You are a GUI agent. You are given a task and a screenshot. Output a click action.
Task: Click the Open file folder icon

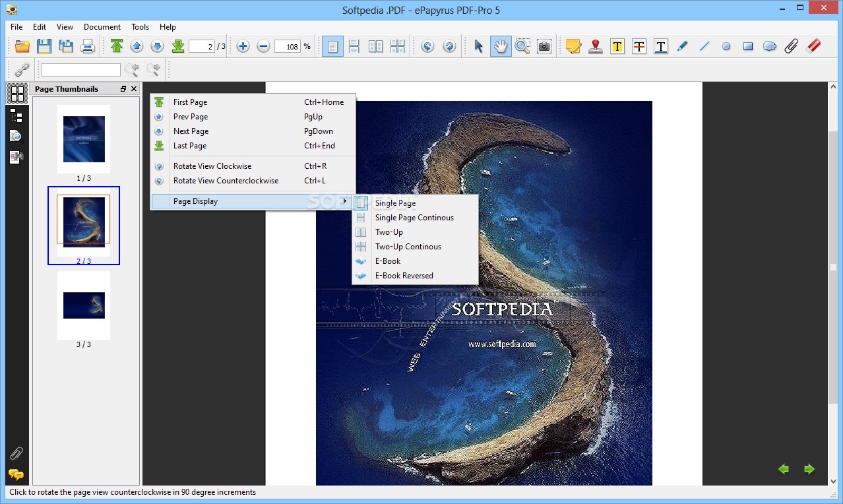tap(22, 46)
